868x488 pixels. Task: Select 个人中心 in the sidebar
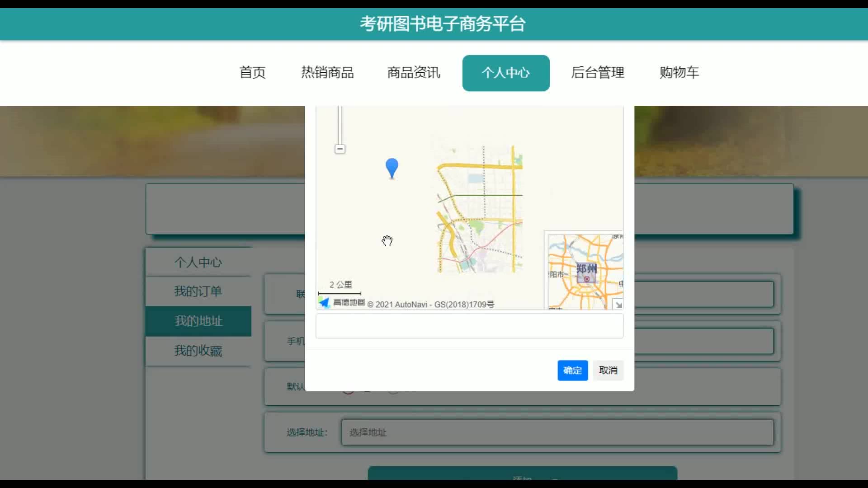[198, 262]
